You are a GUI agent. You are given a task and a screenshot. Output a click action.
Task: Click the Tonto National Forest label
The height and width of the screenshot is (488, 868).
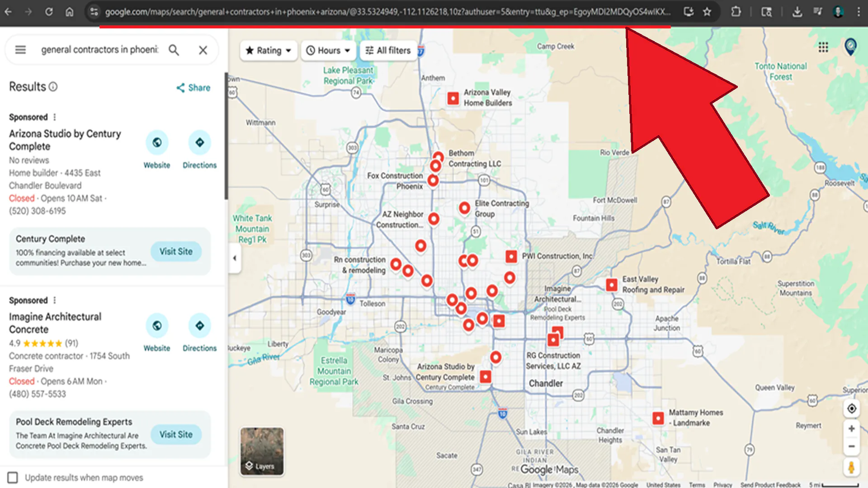click(781, 71)
